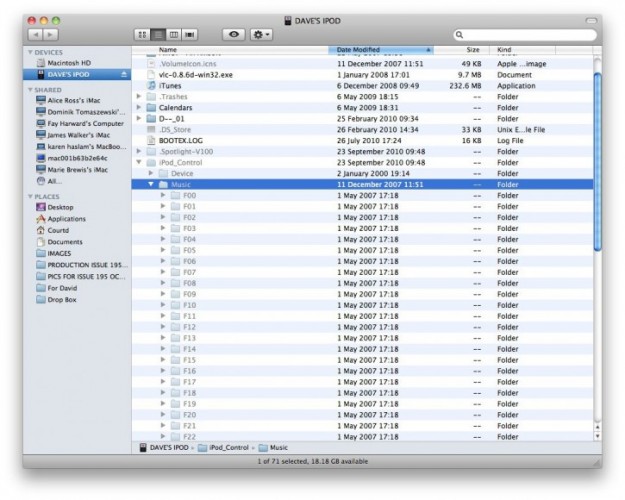This screenshot has height=500, width=625.
Task: Select the .DS_Store file
Action: coord(362,130)
